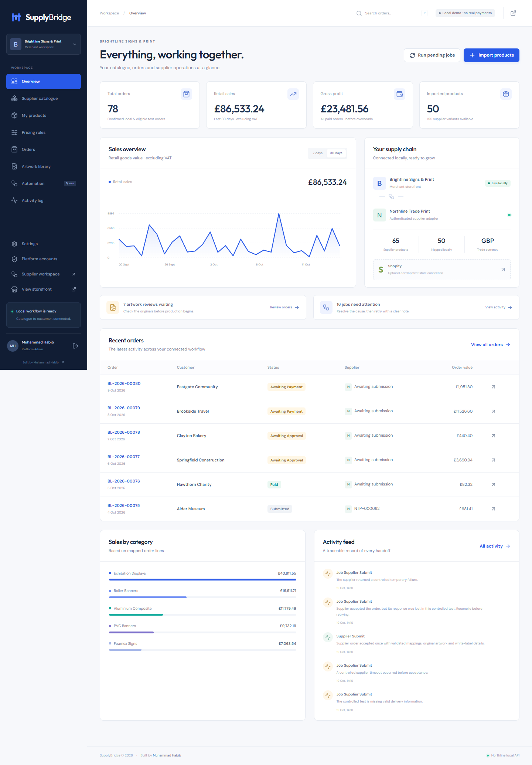Open Pricing rules section
Viewport: 532px width, 765px height.
44,133
